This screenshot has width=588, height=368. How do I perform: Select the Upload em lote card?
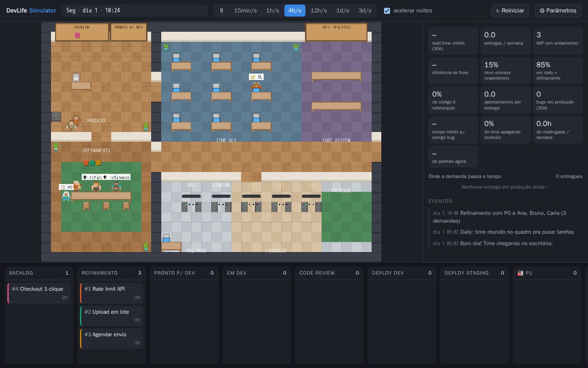[x=112, y=316]
